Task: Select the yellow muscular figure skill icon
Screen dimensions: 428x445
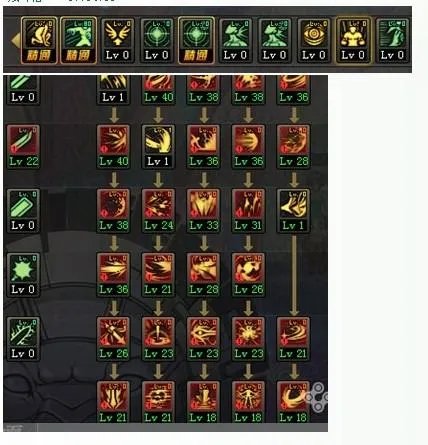Action: point(353,40)
